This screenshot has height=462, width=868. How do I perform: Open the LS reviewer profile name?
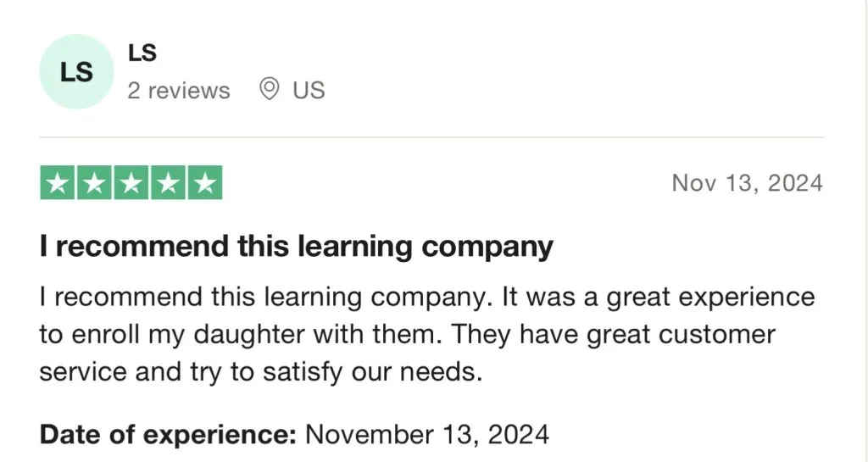[x=142, y=53]
